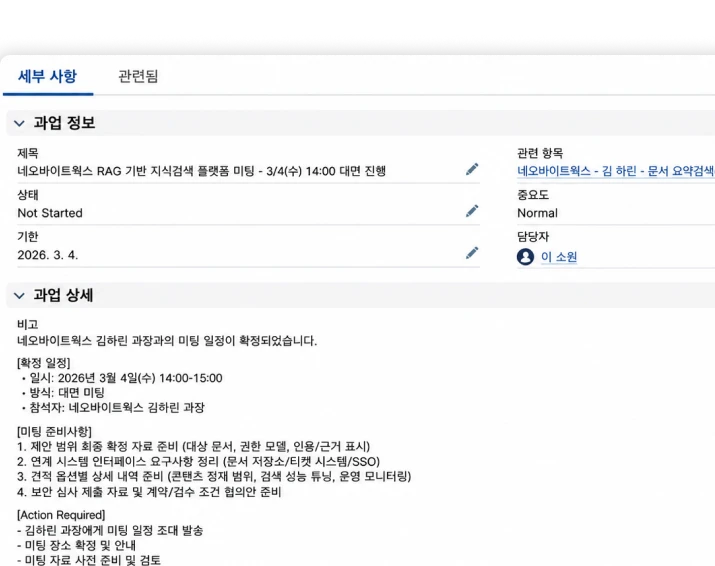Select the line 미팅 일정이 확정되었습니다
715x566 pixels.
tap(167, 341)
